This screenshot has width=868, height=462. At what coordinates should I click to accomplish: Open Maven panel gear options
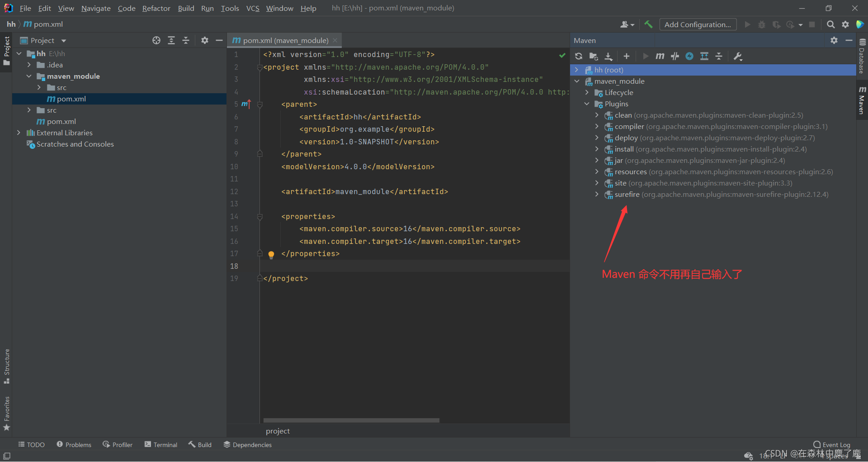click(x=834, y=40)
